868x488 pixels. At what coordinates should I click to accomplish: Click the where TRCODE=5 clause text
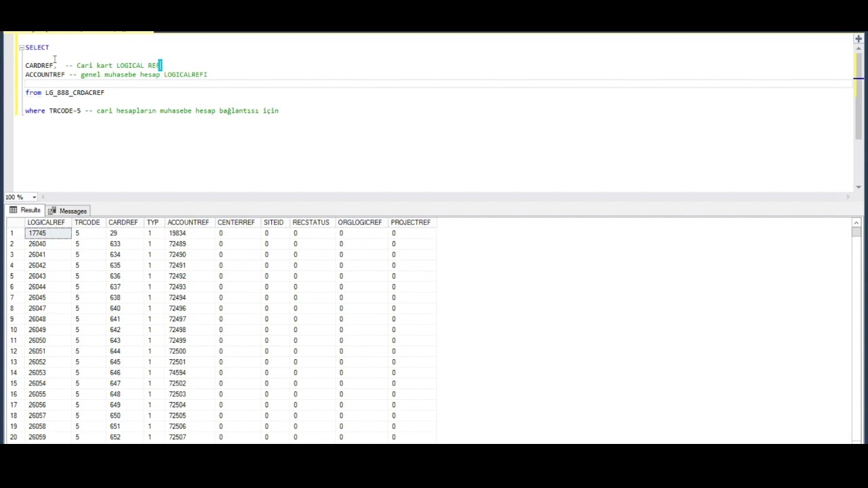(53, 110)
